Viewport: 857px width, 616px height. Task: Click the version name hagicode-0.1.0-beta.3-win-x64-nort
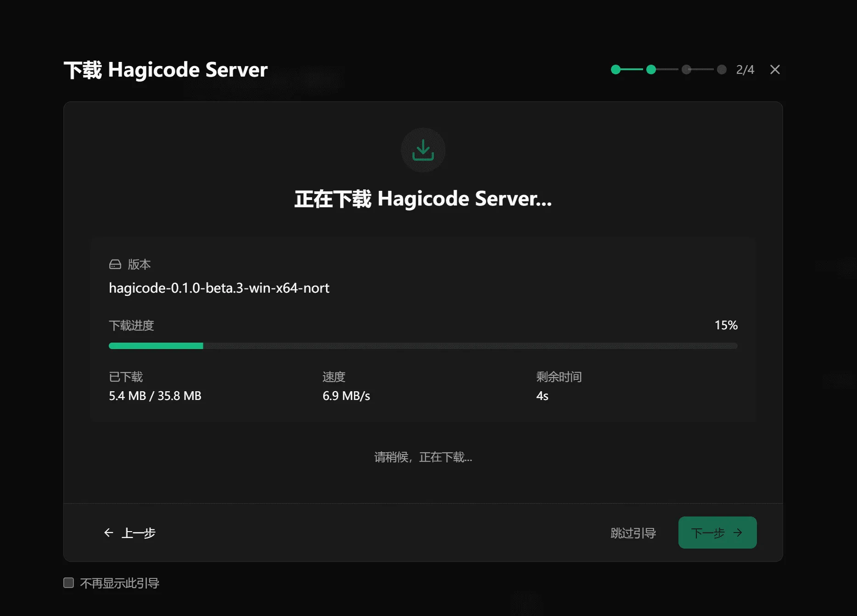point(219,288)
